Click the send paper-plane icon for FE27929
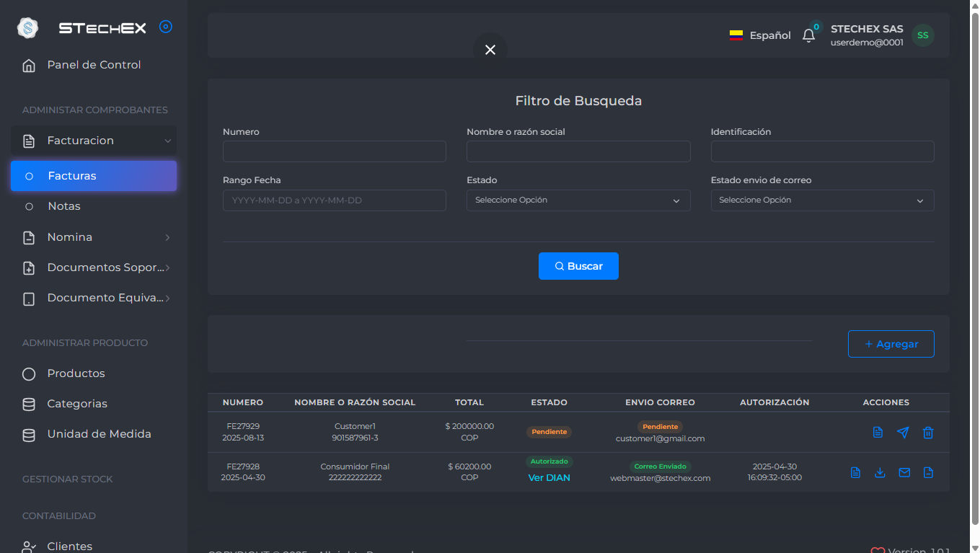 903,433
